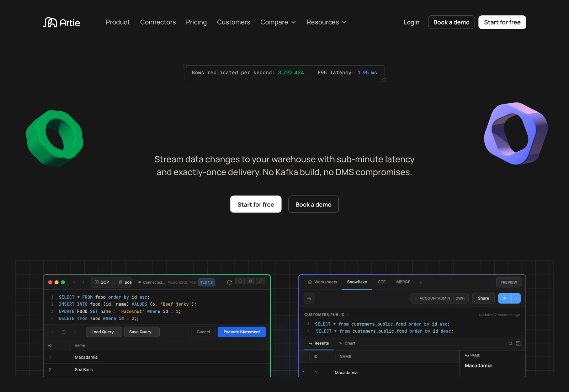The width and height of the screenshot is (569, 392).
Task: Click Start for free in header
Action: click(502, 22)
